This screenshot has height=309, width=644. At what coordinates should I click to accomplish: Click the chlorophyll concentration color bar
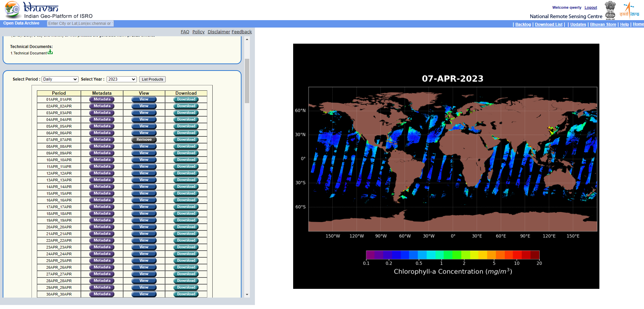tap(452, 255)
